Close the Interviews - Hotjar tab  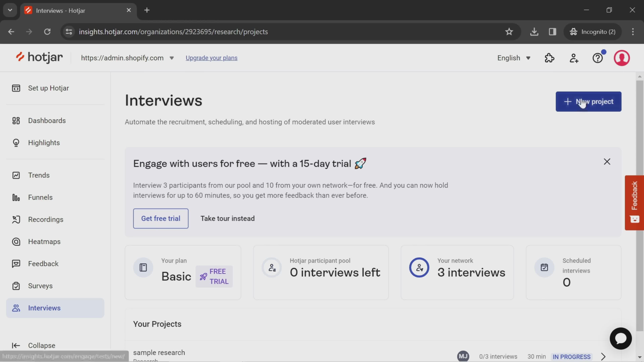[x=129, y=10]
